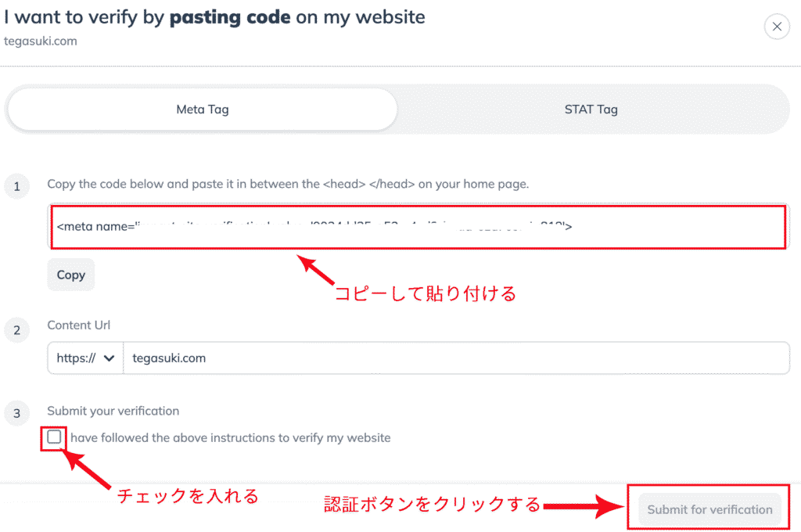Click the step 1 number badge
This screenshot has width=801, height=532.
tap(16, 186)
